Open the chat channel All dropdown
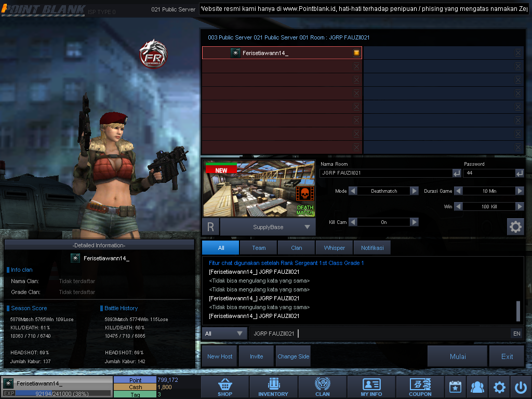Viewport: 532px width, 399px height. click(x=224, y=334)
